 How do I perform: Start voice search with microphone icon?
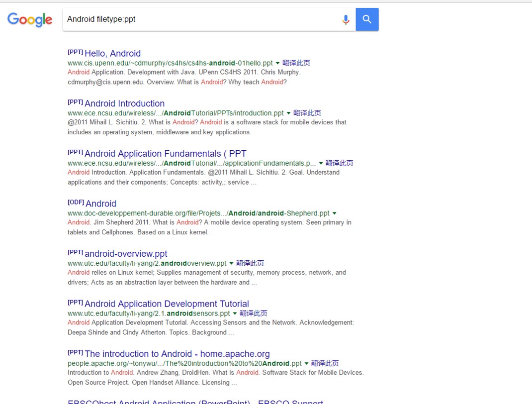tap(346, 20)
